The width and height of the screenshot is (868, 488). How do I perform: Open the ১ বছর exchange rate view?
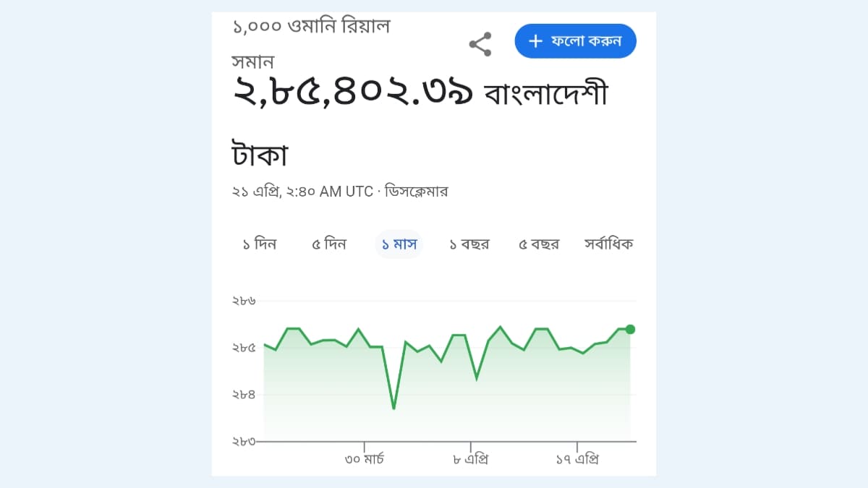(469, 244)
